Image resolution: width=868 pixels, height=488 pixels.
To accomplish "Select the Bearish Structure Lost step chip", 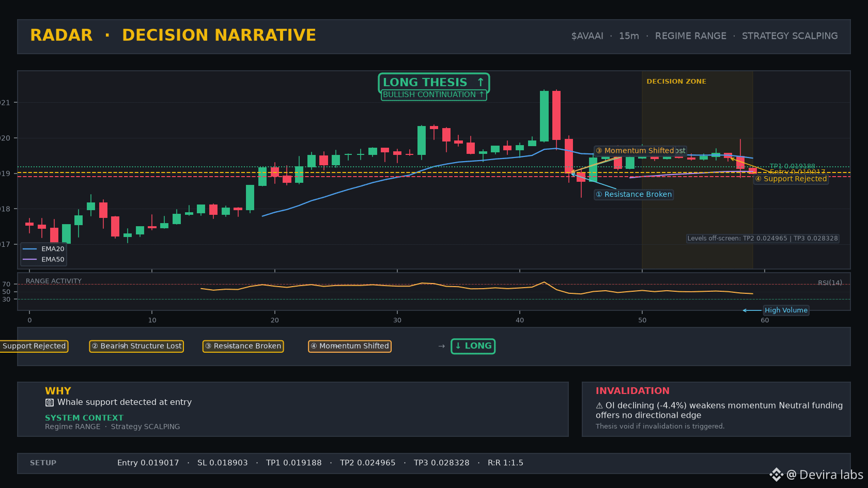I will click(136, 346).
